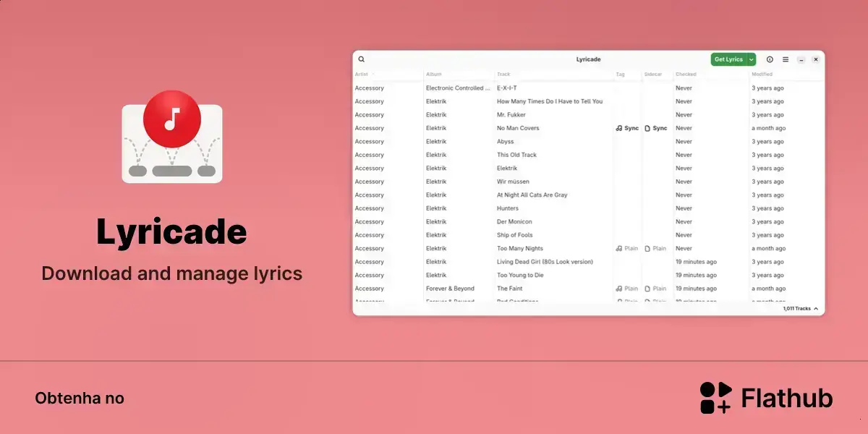868x434 pixels.
Task: Select Living Dead Girl (80s Look version)
Action: tap(545, 262)
